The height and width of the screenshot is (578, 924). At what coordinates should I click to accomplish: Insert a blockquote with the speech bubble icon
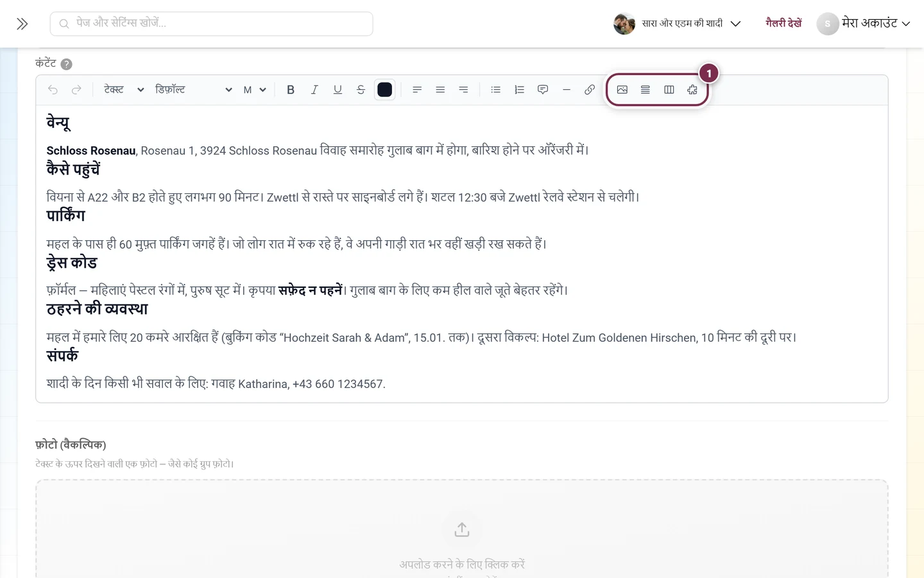point(543,90)
